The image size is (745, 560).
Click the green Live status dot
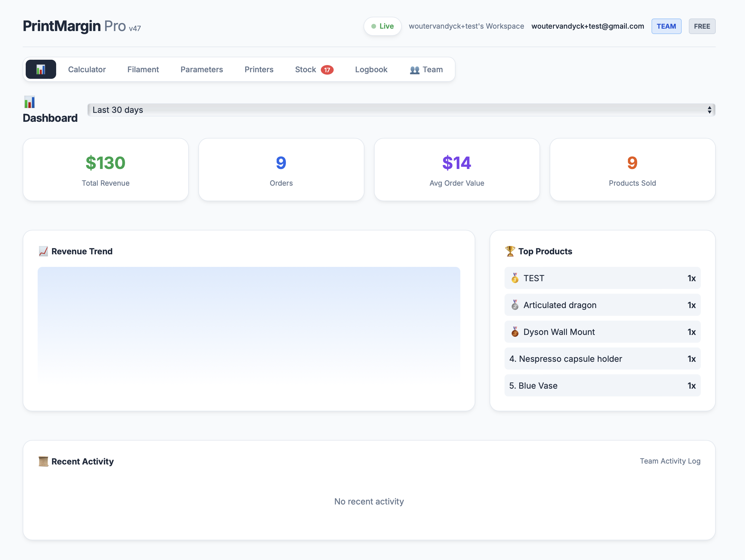click(373, 26)
